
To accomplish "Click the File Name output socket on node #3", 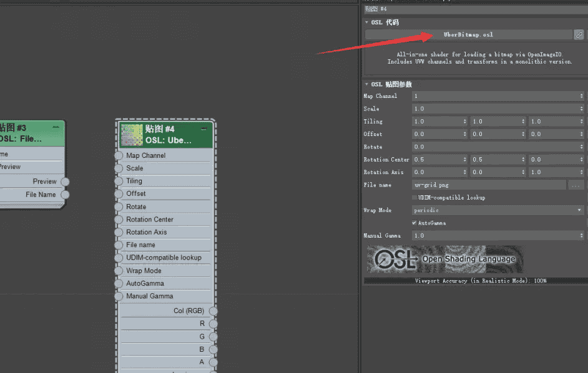I will (x=65, y=195).
